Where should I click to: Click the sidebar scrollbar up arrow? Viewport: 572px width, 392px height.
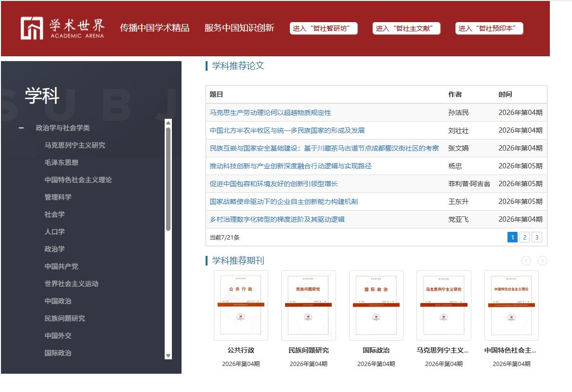tap(168, 123)
